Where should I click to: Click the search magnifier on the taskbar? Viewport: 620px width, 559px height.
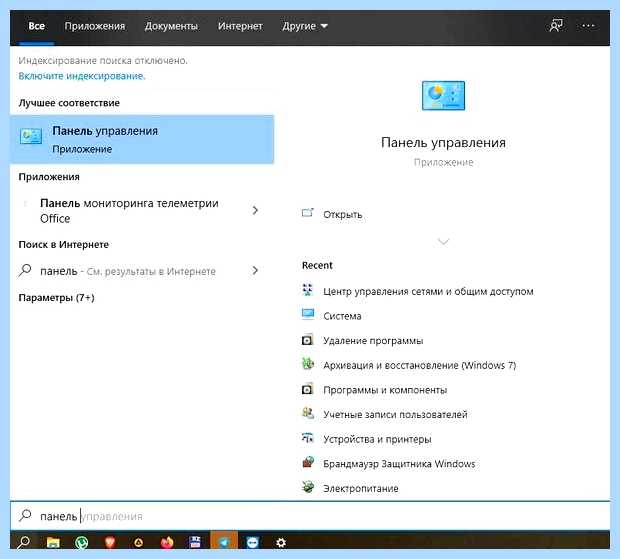[x=24, y=542]
